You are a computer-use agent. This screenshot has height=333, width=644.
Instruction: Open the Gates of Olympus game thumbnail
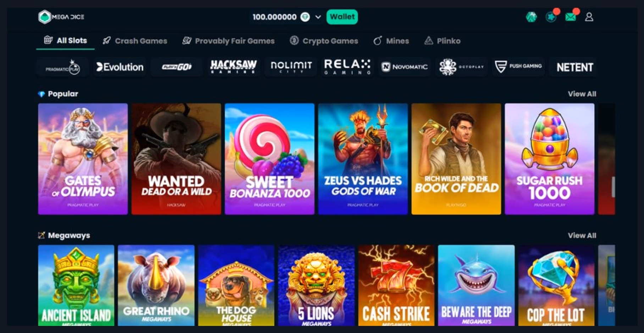pyautogui.click(x=83, y=159)
